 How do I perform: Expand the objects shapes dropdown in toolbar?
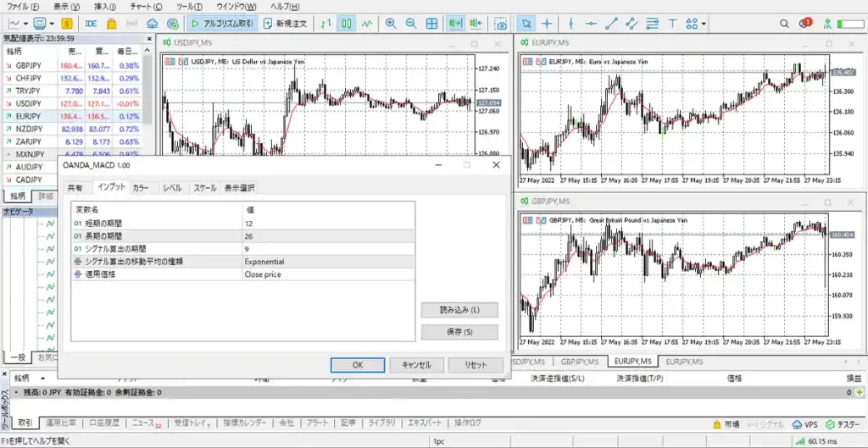click(x=693, y=24)
